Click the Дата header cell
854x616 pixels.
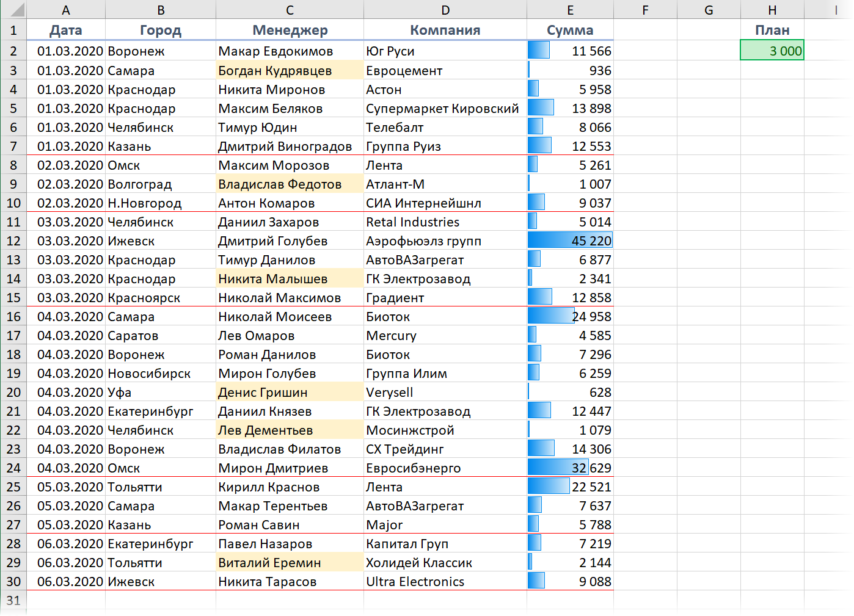[66, 30]
